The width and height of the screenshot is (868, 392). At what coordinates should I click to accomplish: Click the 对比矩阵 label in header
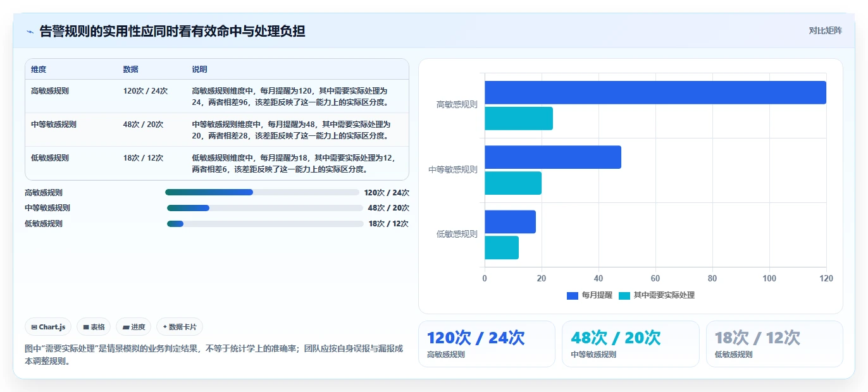point(825,30)
